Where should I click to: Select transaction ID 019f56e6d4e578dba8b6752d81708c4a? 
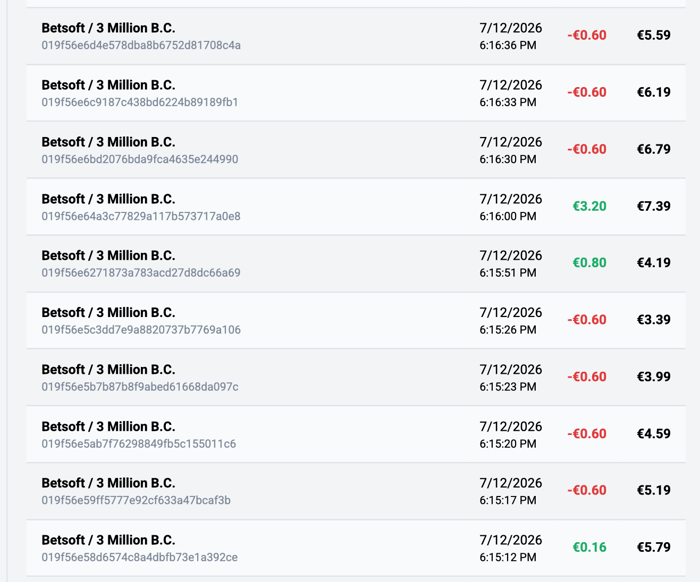(x=141, y=45)
